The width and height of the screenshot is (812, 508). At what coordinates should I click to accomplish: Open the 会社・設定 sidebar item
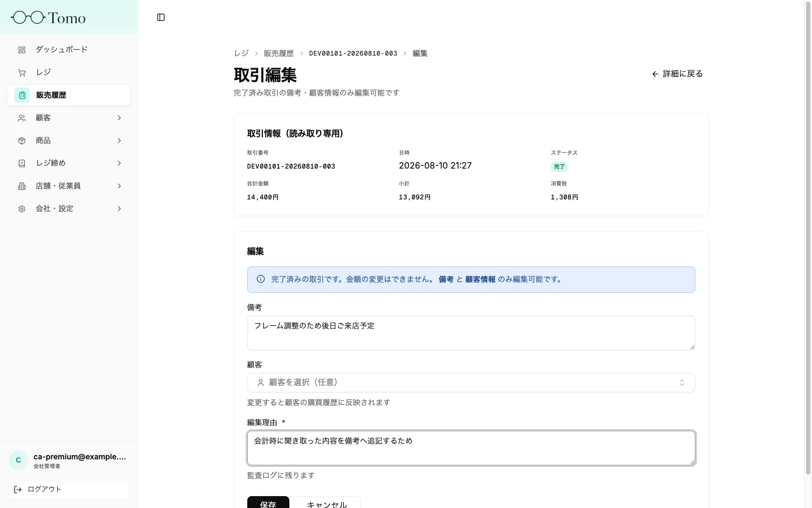69,209
